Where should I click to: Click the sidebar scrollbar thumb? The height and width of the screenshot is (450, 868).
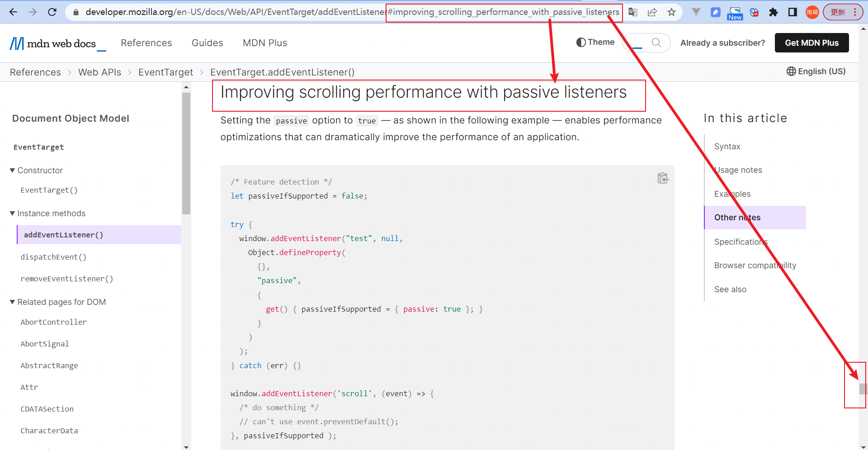186,153
